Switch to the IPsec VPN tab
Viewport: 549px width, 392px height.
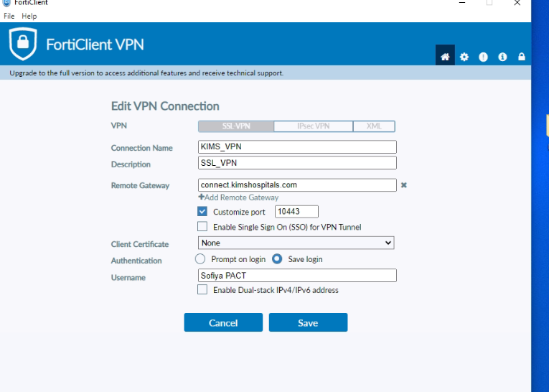(x=314, y=126)
